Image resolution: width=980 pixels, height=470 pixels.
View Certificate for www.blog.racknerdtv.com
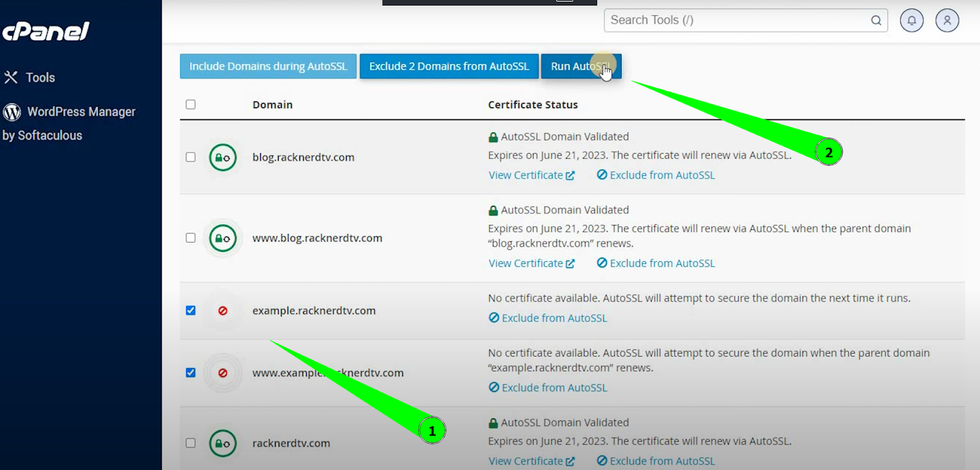click(532, 263)
